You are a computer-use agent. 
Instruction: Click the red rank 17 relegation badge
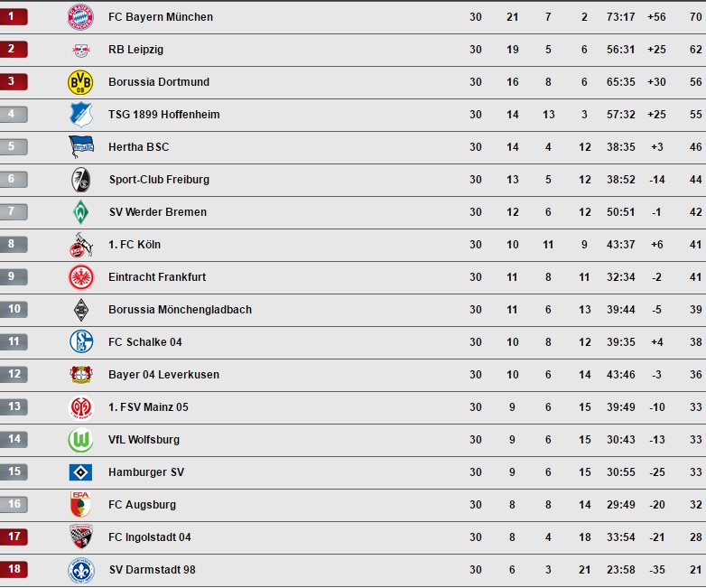(x=14, y=537)
